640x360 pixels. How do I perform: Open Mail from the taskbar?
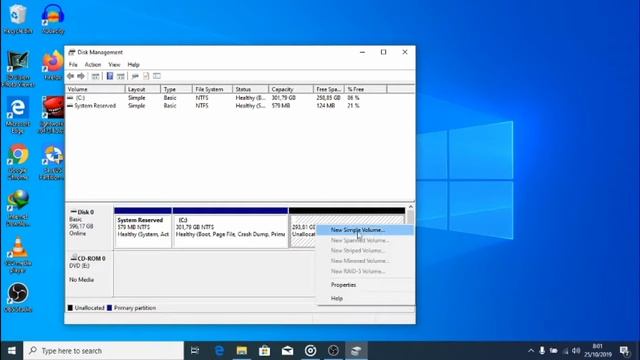tap(287, 351)
